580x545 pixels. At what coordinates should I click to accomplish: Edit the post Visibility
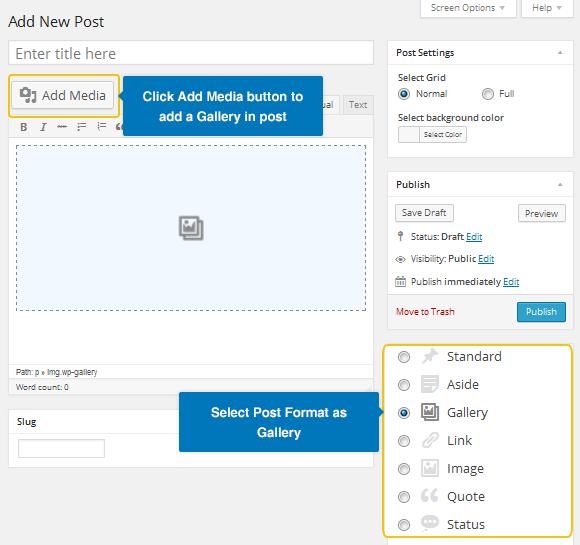(x=486, y=259)
